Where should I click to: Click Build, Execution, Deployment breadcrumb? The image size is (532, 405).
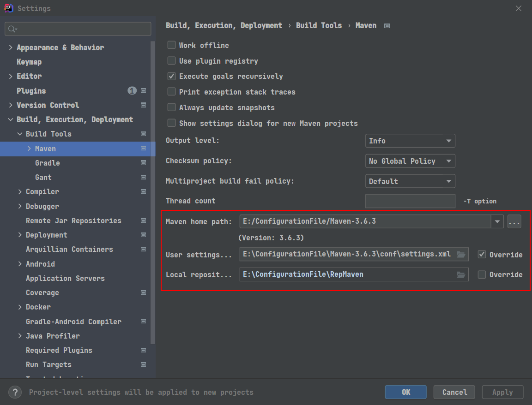[224, 25]
